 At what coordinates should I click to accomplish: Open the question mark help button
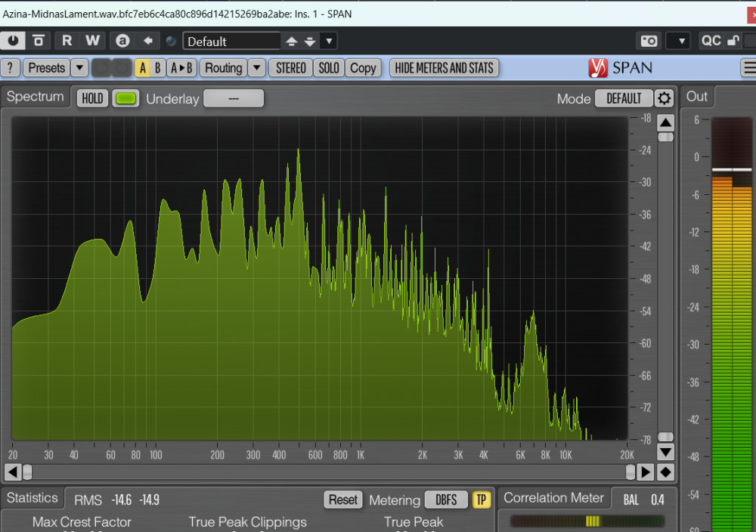10,68
